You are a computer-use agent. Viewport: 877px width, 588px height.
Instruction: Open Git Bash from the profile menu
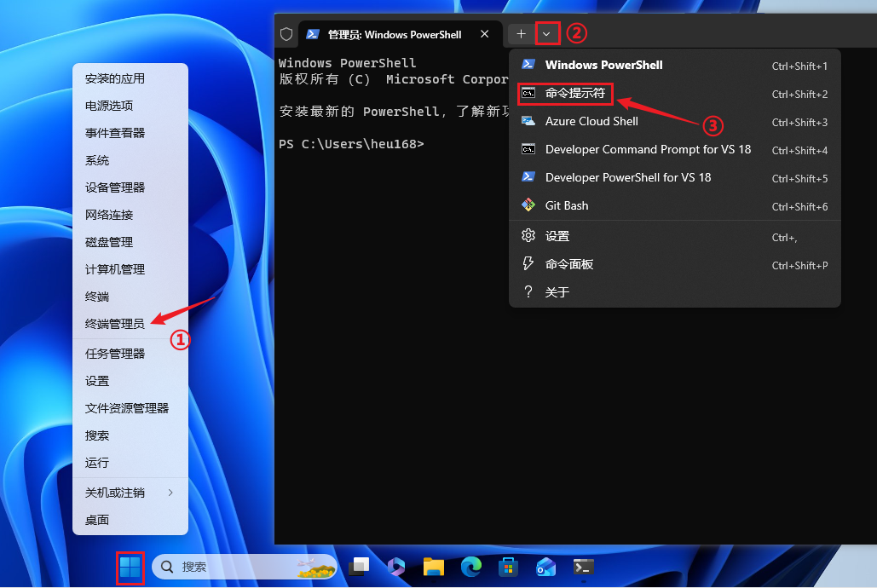(565, 205)
